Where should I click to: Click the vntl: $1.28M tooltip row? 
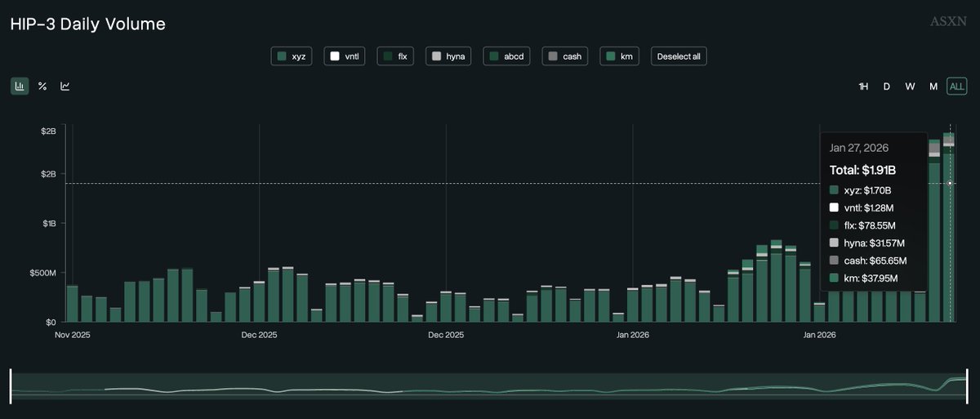(863, 207)
